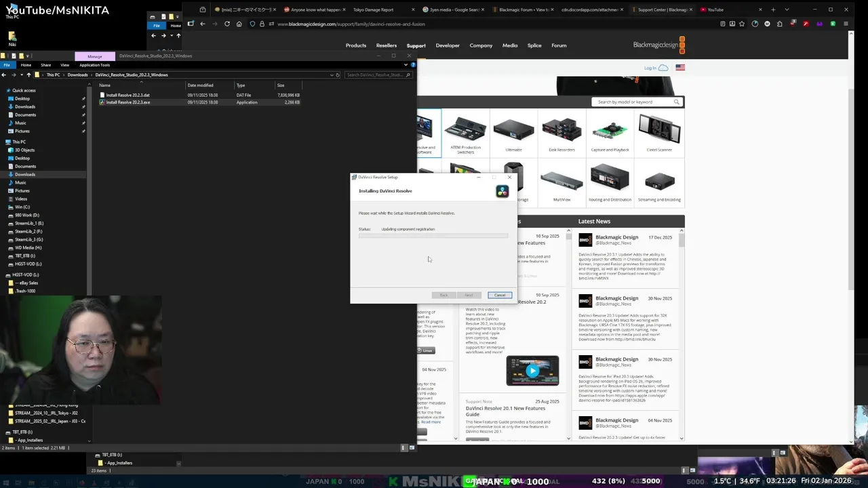
Task: Click Downloads breadcrumb in address bar
Action: click(x=77, y=75)
